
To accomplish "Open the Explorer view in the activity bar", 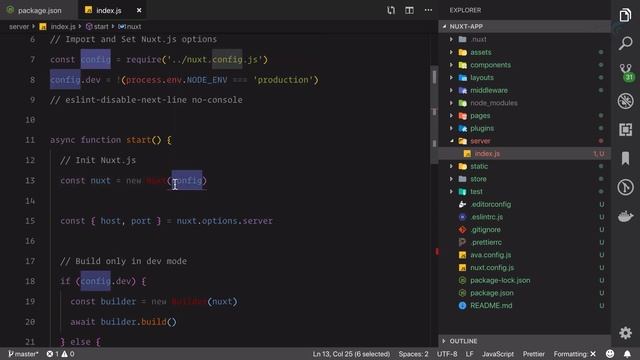I will click(x=625, y=16).
